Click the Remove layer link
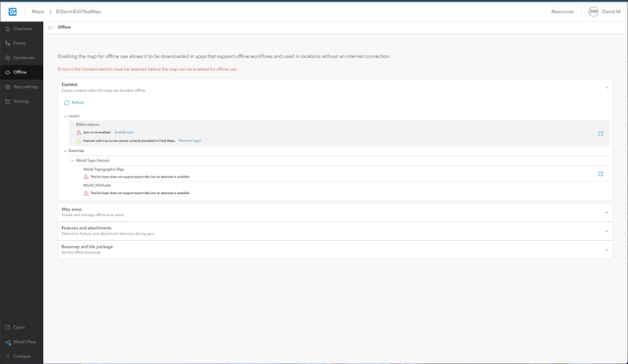Image resolution: width=628 pixels, height=364 pixels. (x=189, y=141)
